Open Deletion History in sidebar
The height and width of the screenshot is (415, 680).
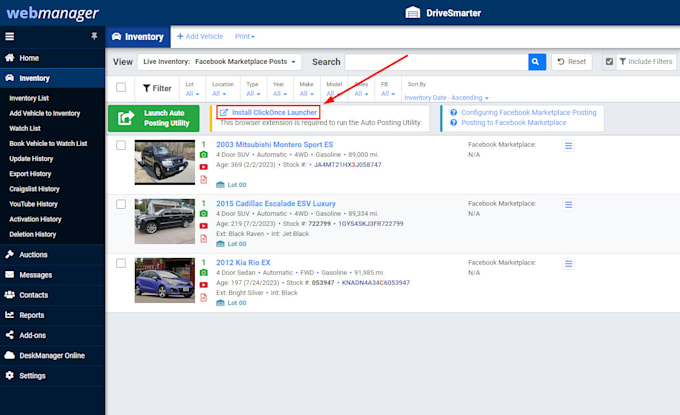[x=33, y=235]
